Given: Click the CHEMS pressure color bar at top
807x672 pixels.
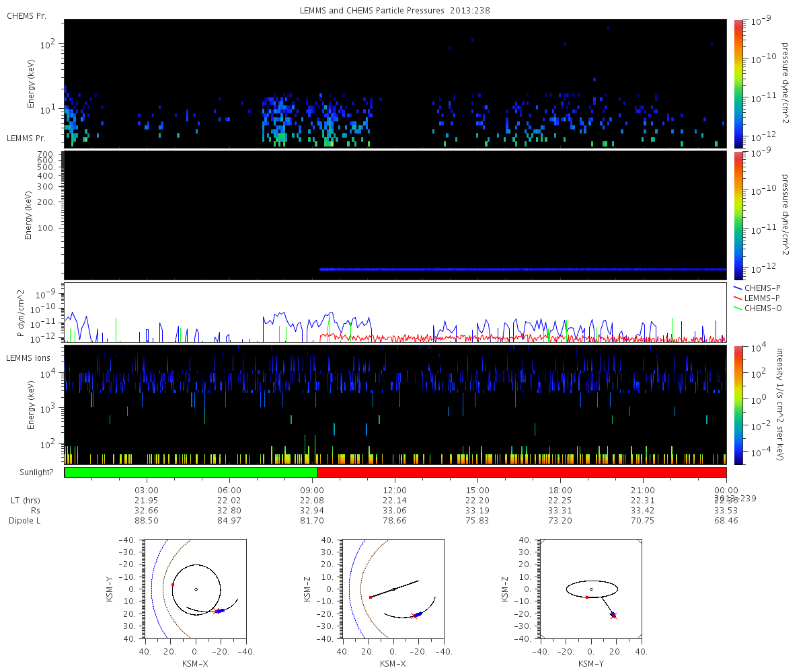Looking at the screenshot, I should 738,83.
